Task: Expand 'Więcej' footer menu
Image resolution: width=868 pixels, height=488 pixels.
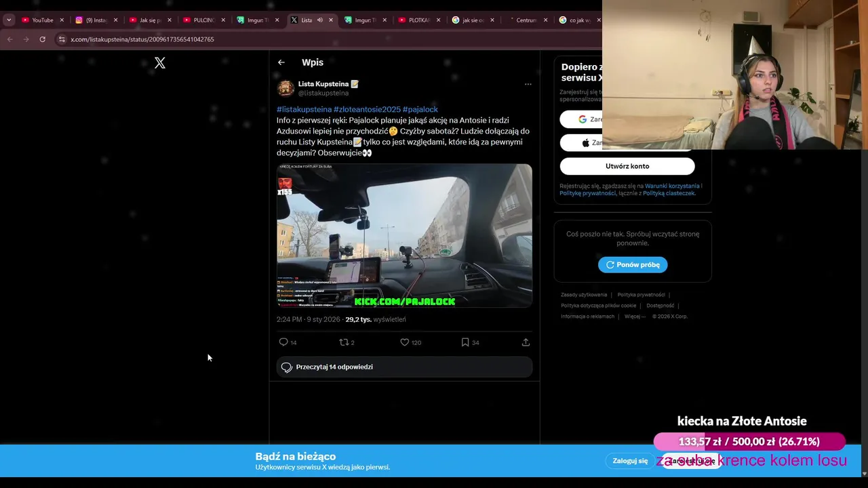Action: point(635,317)
